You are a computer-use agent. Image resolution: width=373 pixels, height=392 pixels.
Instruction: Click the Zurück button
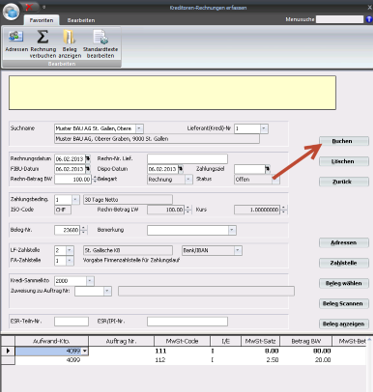[x=344, y=182]
